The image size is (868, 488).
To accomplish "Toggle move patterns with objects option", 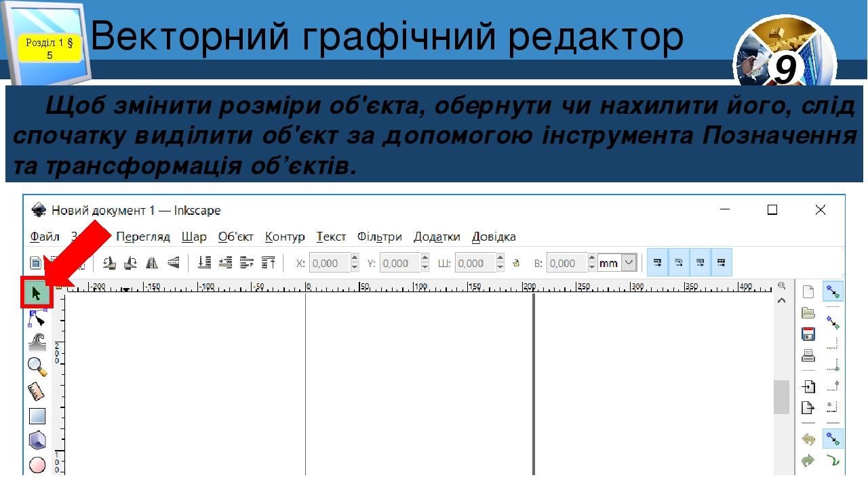I will click(722, 263).
